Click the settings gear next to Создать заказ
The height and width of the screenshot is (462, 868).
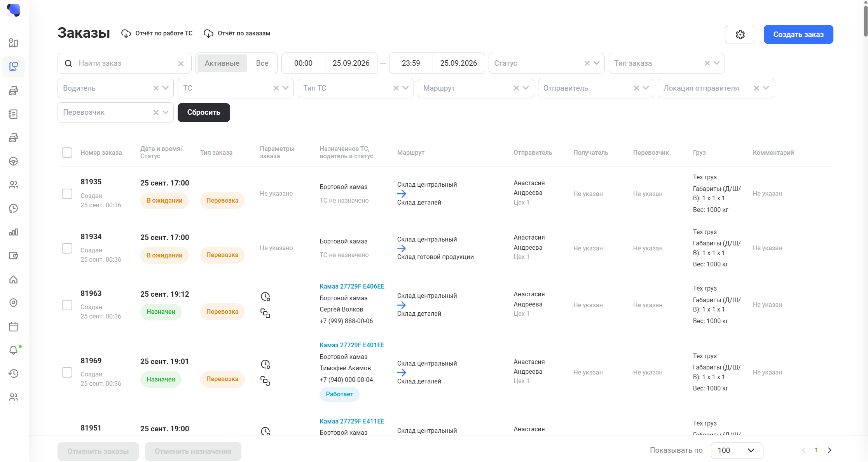740,35
